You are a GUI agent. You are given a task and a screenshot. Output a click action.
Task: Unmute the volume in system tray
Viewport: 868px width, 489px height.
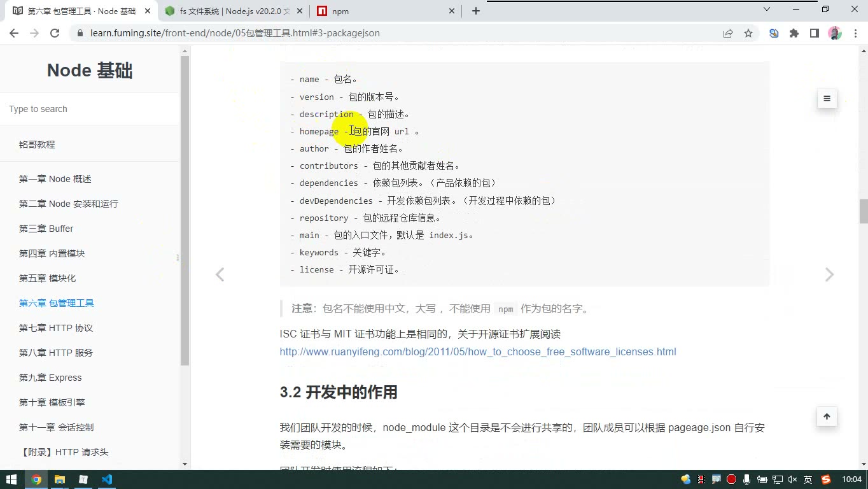[x=792, y=479]
